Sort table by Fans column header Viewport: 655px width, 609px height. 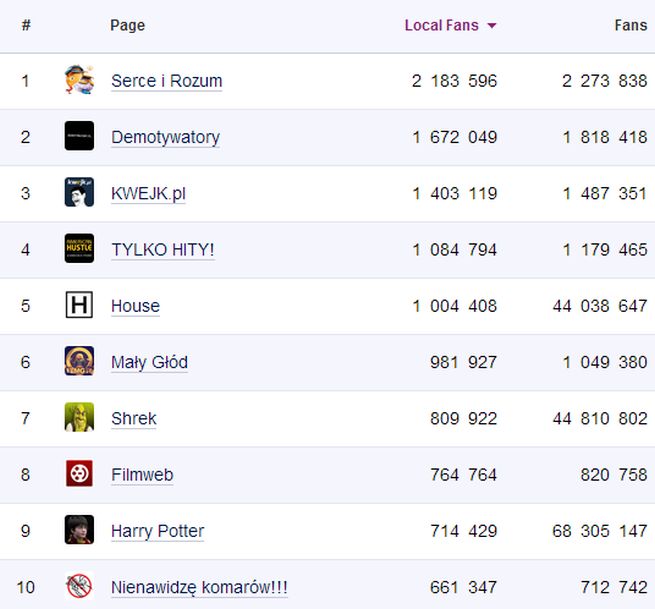click(x=630, y=25)
